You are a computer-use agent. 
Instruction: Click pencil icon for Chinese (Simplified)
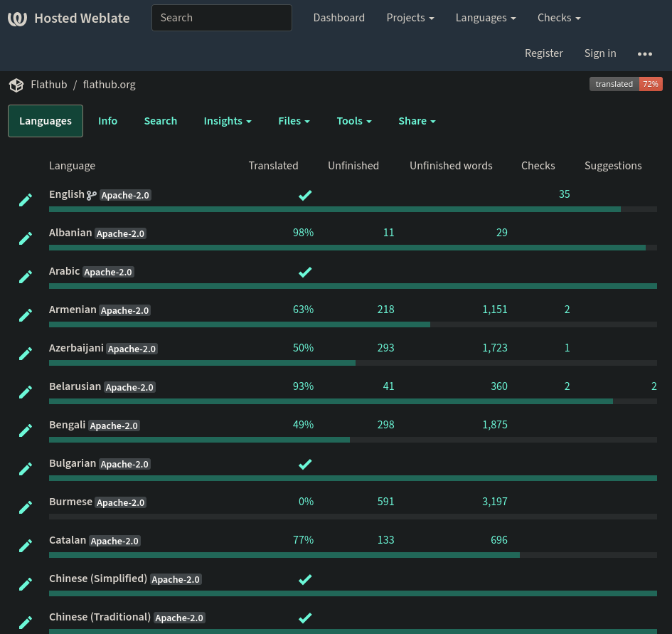(x=26, y=583)
